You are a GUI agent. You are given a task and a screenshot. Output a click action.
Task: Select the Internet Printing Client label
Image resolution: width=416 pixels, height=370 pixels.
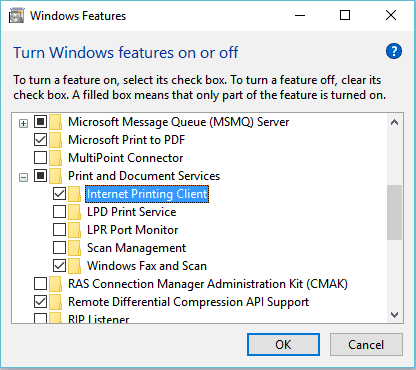coord(147,194)
